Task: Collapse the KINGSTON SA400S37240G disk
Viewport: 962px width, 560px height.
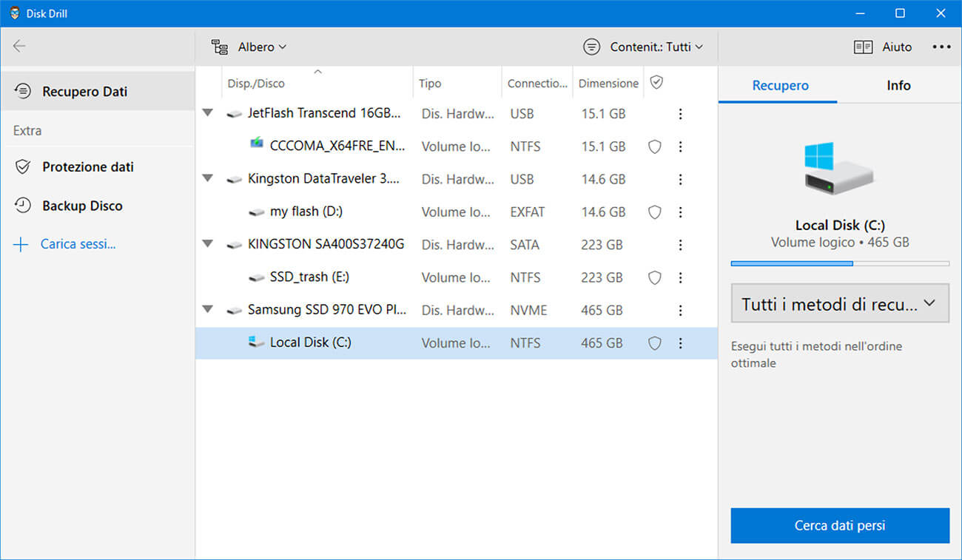Action: coord(208,243)
